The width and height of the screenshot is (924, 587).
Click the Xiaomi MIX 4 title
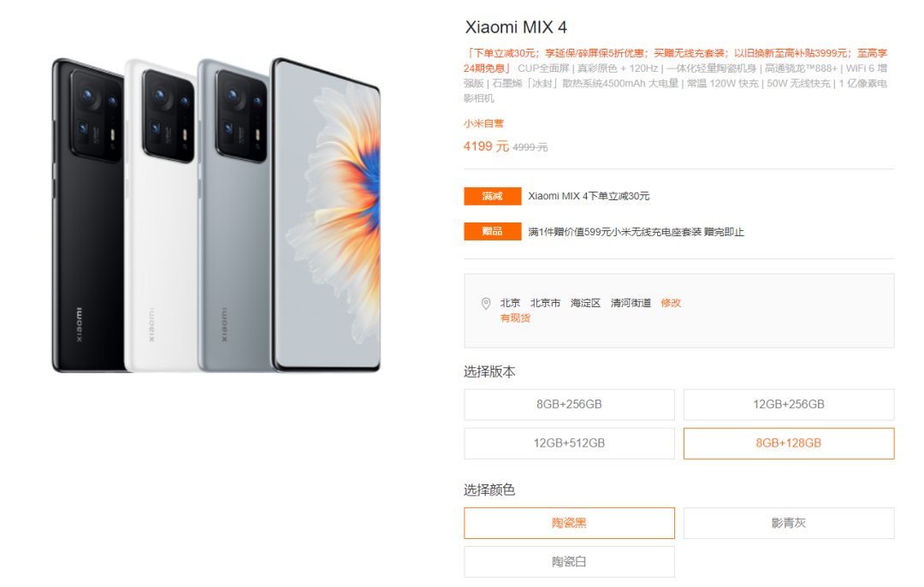point(516,27)
